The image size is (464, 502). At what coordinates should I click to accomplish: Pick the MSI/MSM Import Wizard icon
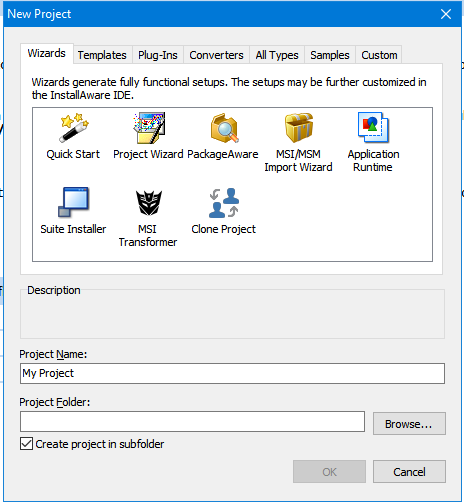click(x=299, y=128)
